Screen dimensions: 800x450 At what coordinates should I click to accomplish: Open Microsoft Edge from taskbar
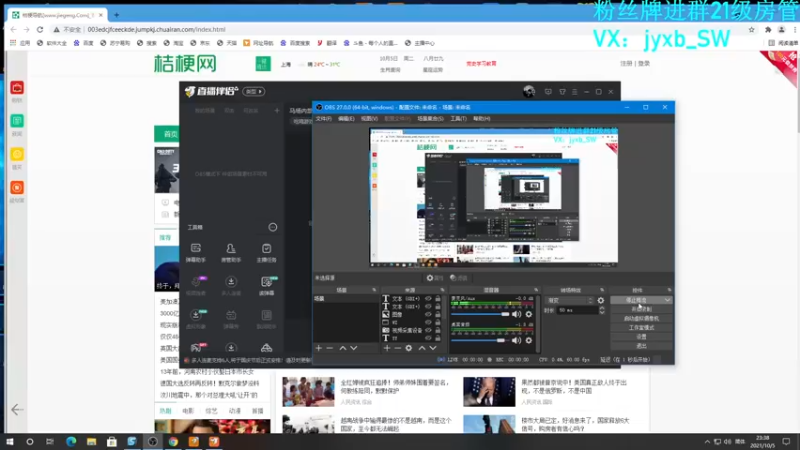(x=71, y=441)
